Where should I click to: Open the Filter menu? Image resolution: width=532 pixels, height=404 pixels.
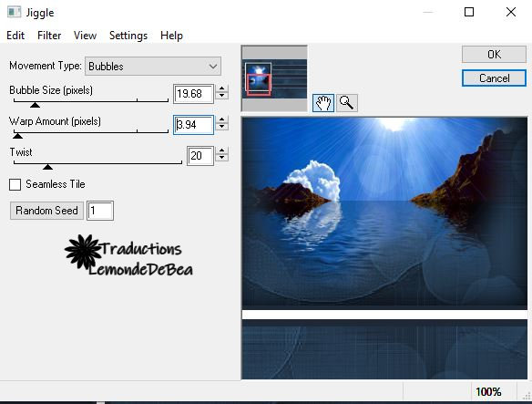click(49, 36)
